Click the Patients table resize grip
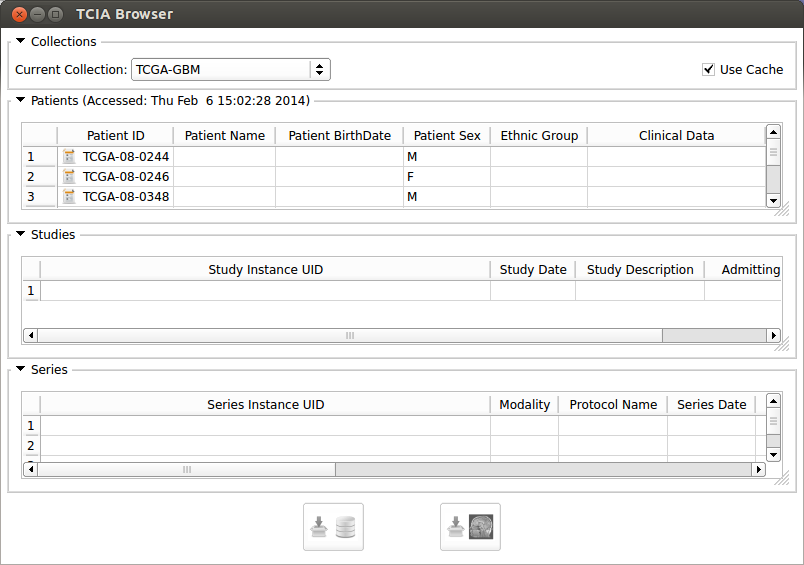 coord(781,209)
